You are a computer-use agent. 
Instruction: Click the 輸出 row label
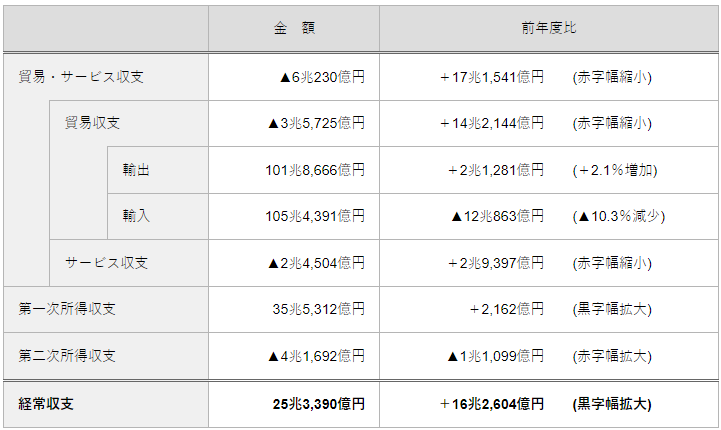[136, 170]
